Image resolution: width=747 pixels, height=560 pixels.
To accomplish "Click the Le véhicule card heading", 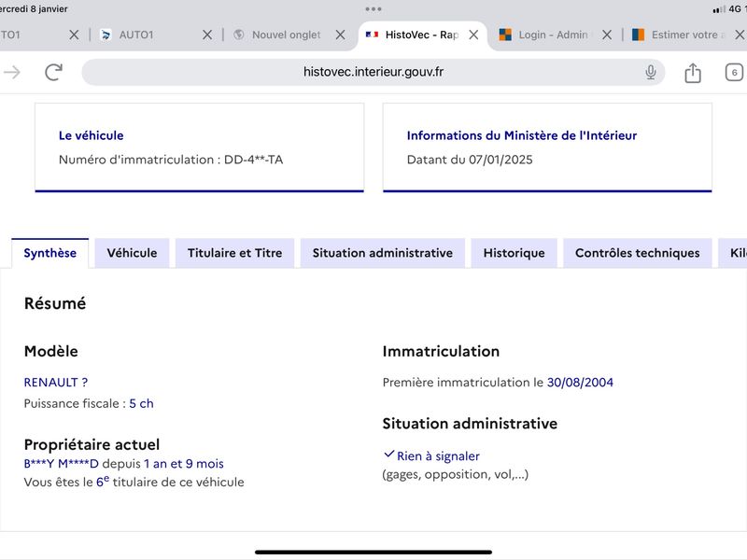I will (x=91, y=135).
